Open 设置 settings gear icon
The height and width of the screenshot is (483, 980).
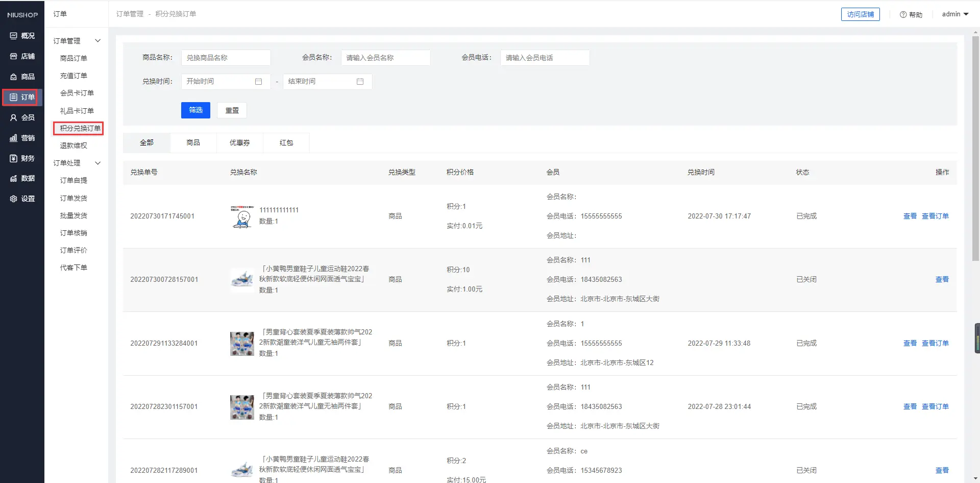14,199
